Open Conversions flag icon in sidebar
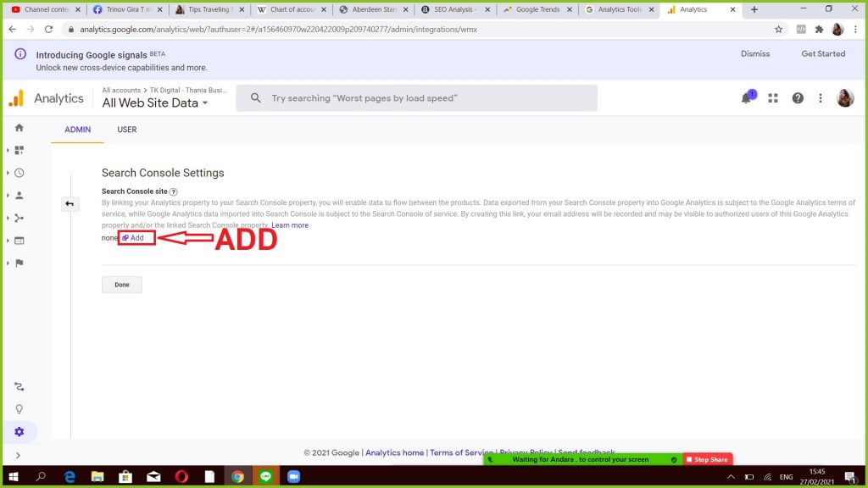This screenshot has width=868, height=488. (x=19, y=263)
